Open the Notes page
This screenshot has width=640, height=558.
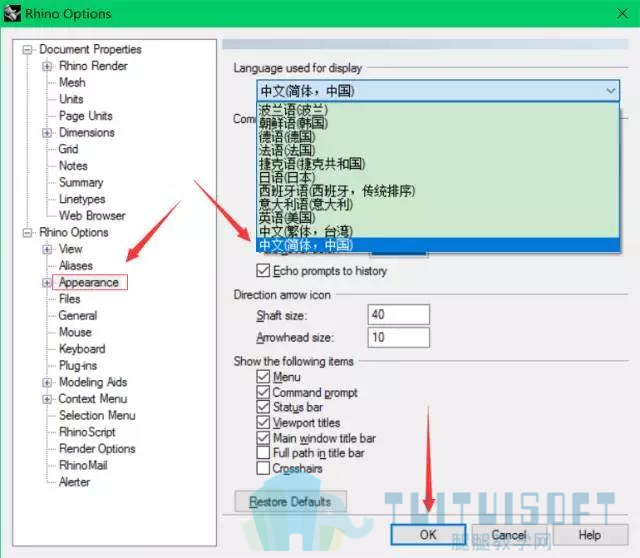[73, 166]
